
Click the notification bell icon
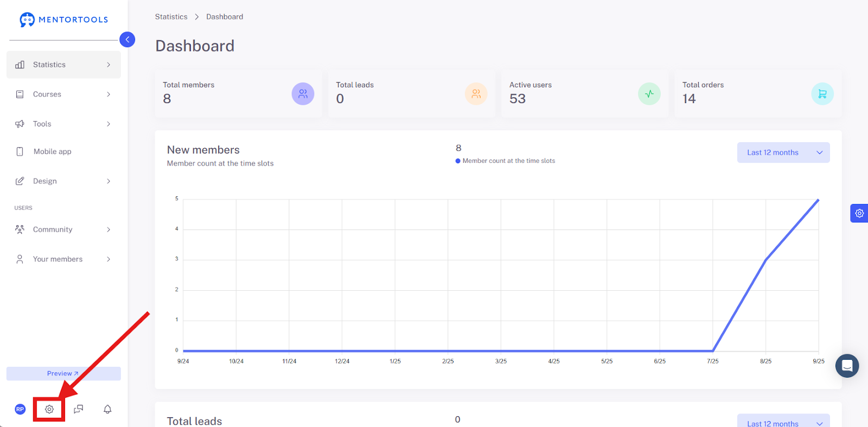pyautogui.click(x=107, y=409)
